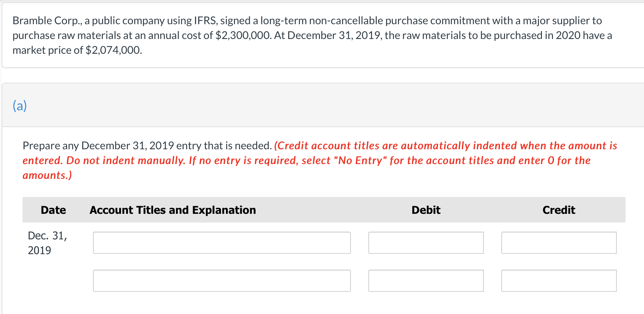
Task: Collapse the (a) section header
Action: pos(19,105)
